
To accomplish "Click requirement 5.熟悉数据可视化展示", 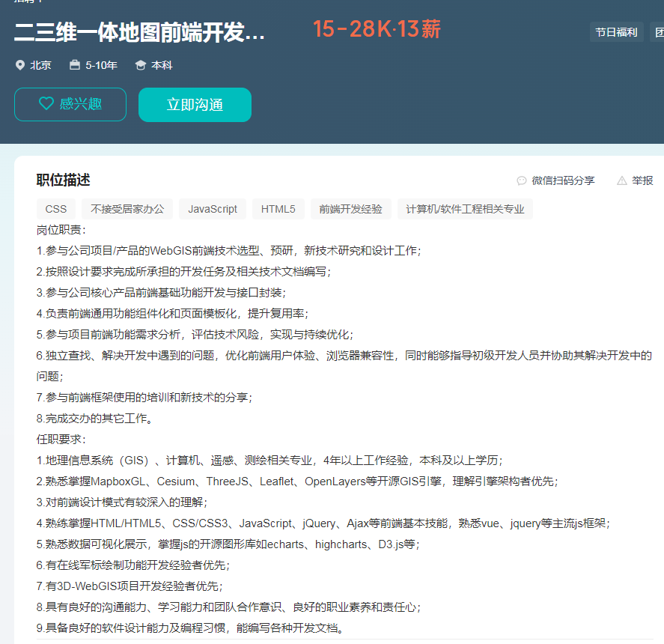I will (228, 544).
